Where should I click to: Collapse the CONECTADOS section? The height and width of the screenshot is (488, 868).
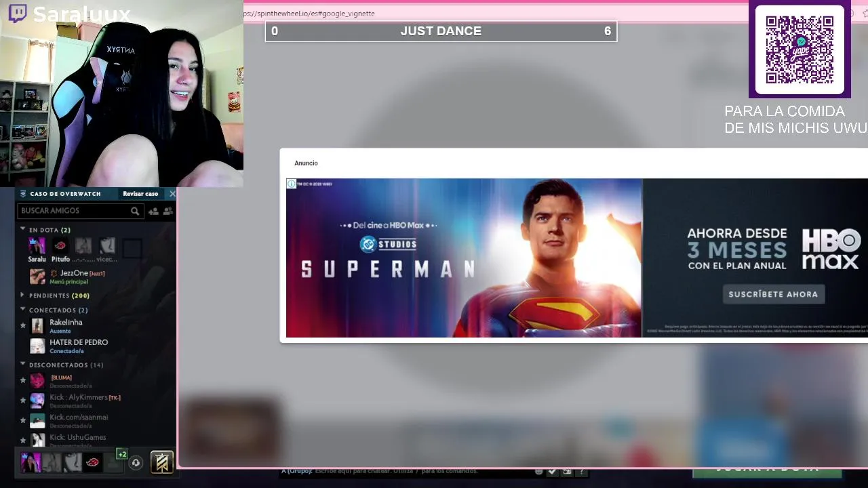click(23, 310)
